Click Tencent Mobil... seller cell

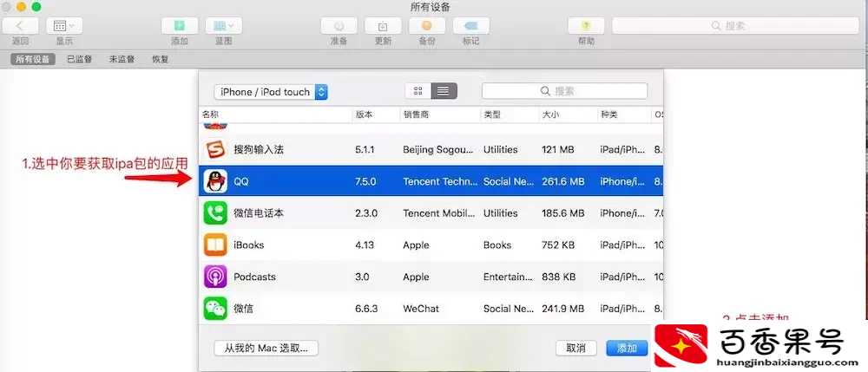point(439,212)
